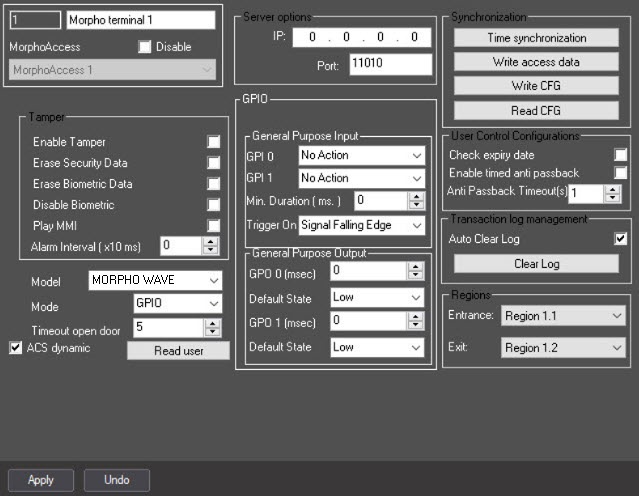The height and width of the screenshot is (496, 639).
Task: Increase the Timeout open door stepper
Action: (212, 322)
